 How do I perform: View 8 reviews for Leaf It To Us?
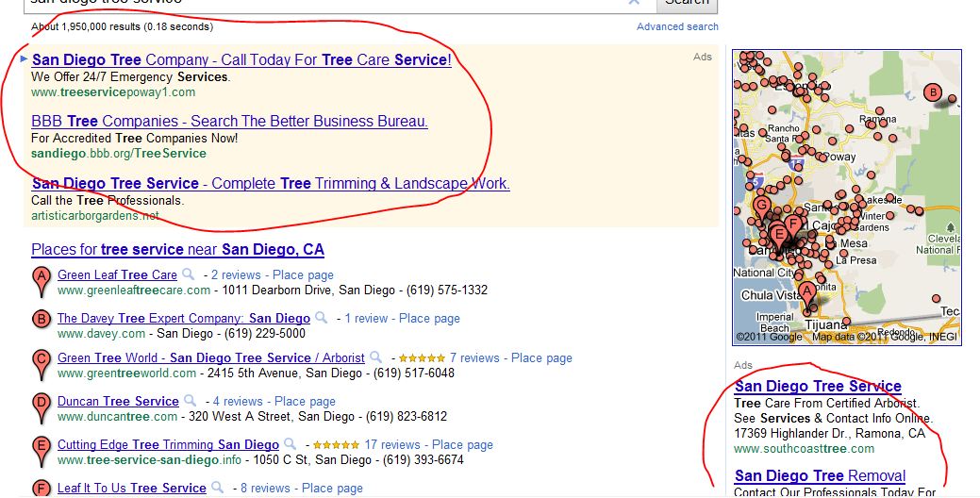pos(266,488)
